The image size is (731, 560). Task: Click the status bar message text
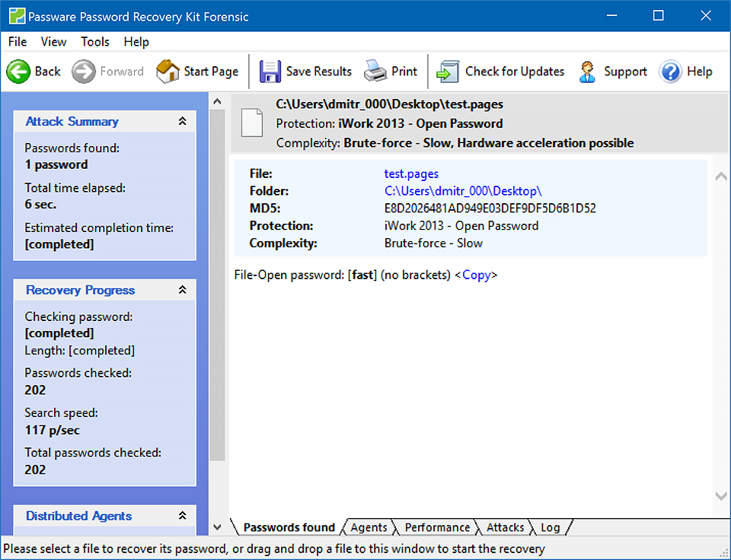point(273,549)
